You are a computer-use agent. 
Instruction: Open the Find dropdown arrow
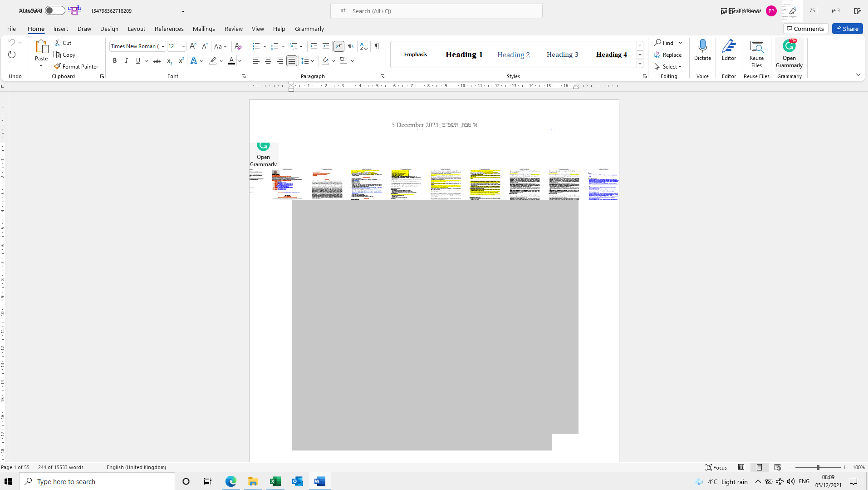tap(680, 43)
